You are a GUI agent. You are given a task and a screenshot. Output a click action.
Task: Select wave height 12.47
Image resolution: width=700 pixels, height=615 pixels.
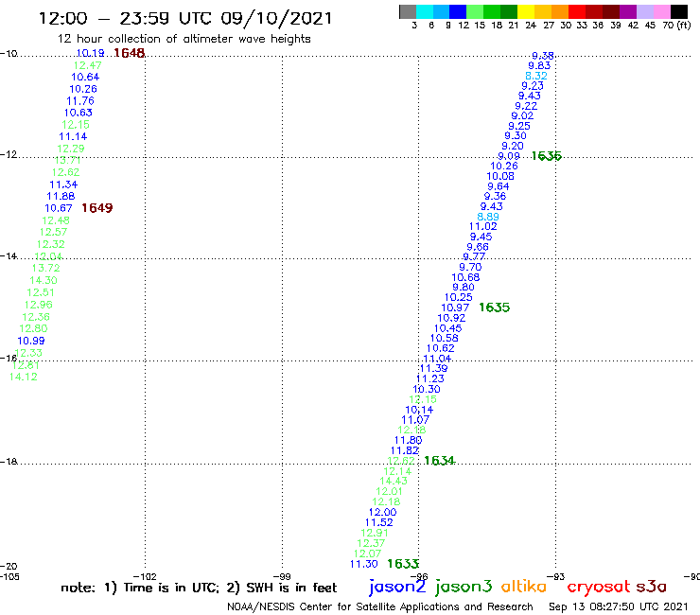[87, 65]
